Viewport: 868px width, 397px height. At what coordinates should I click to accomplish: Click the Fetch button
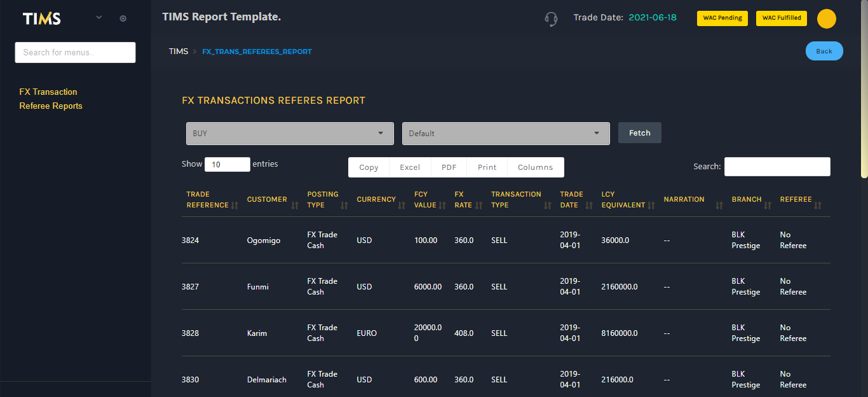(640, 133)
